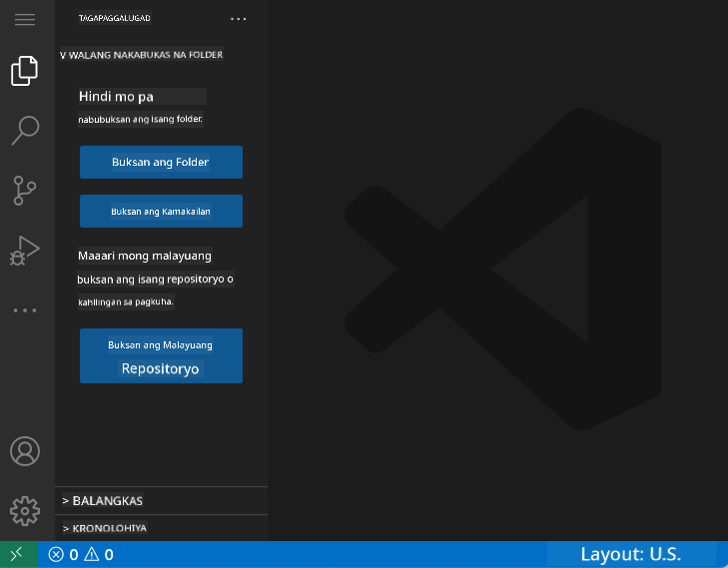728x568 pixels.
Task: Open the Run and Debug view
Action: pyautogui.click(x=25, y=251)
